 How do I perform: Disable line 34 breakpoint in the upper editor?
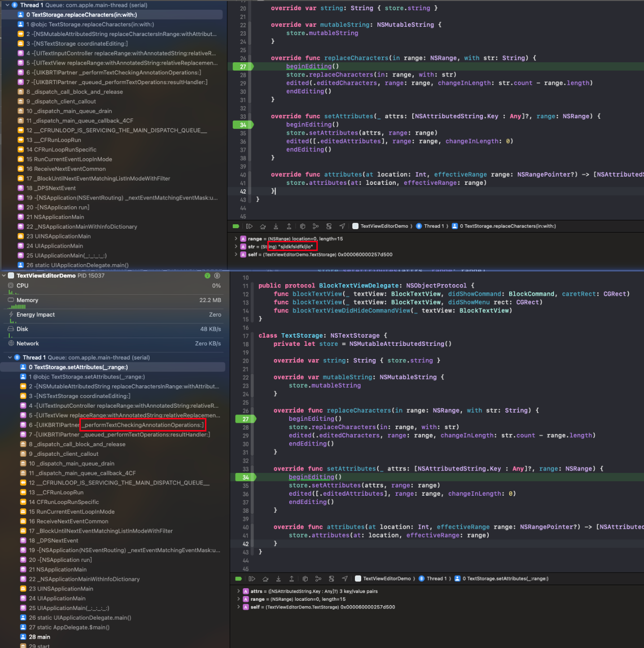click(243, 125)
